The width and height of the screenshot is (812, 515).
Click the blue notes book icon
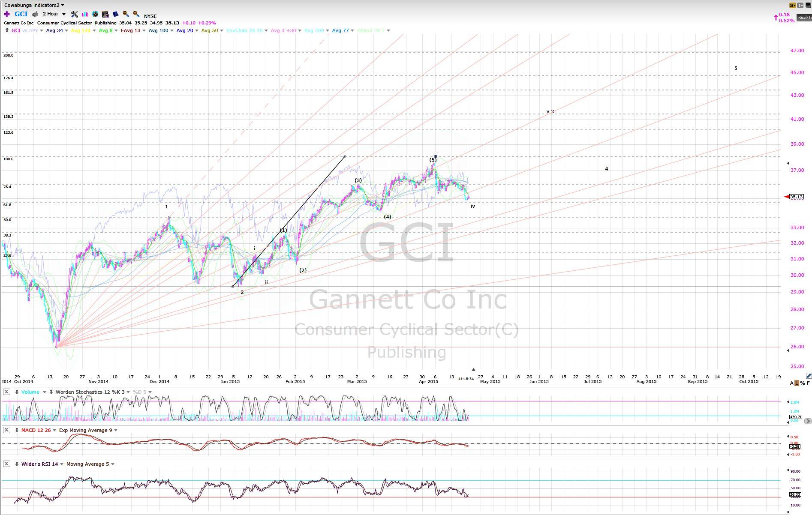(x=115, y=14)
